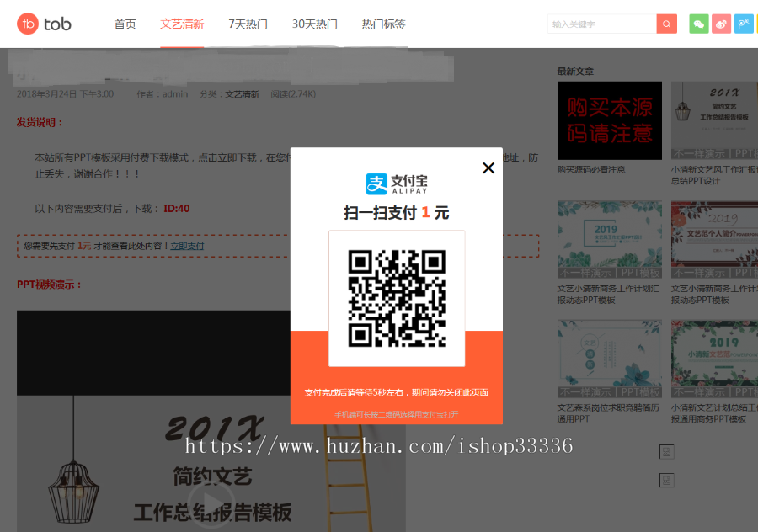Switch to the 首页 tab
Viewport: 758px width, 532px height.
(x=125, y=24)
